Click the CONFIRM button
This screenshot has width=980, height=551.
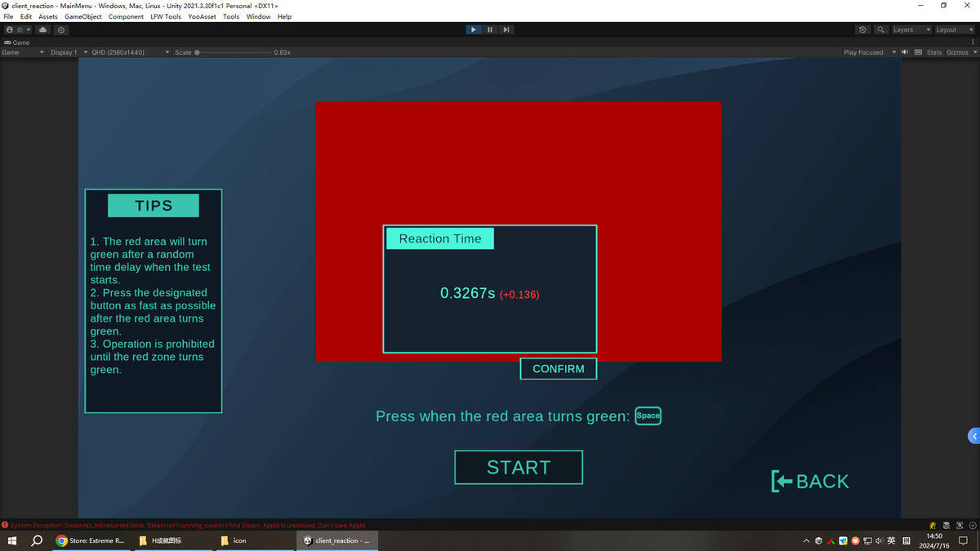(559, 369)
